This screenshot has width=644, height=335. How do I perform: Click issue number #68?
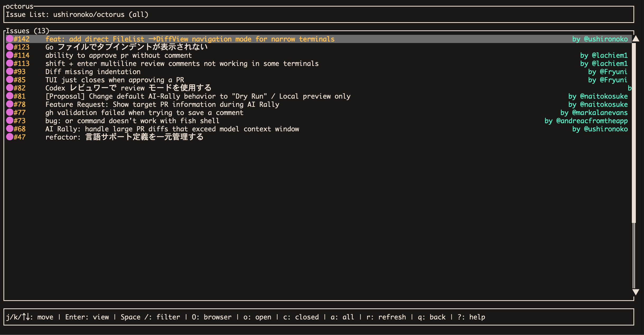(20, 129)
